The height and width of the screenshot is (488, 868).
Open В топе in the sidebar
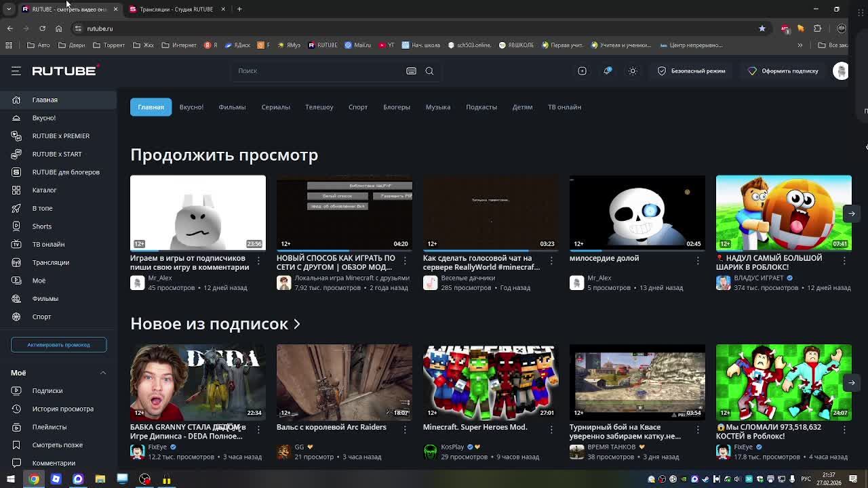coord(58,208)
